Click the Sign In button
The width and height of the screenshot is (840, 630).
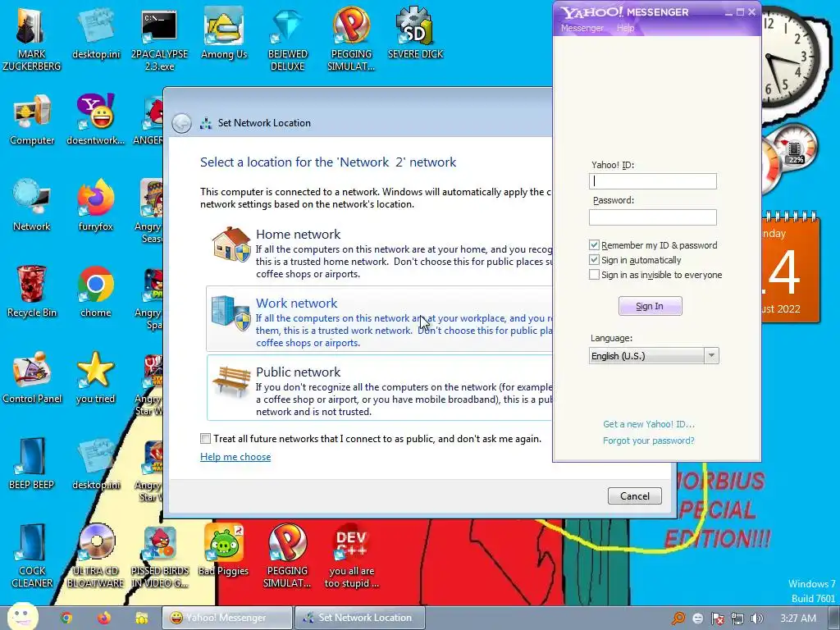650,306
